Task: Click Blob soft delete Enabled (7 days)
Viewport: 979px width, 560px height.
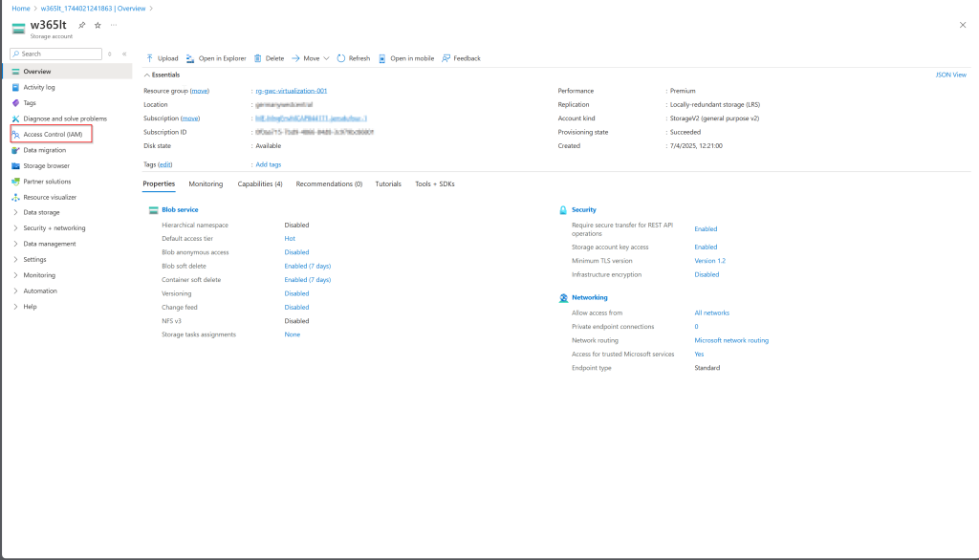Action: pyautogui.click(x=307, y=266)
